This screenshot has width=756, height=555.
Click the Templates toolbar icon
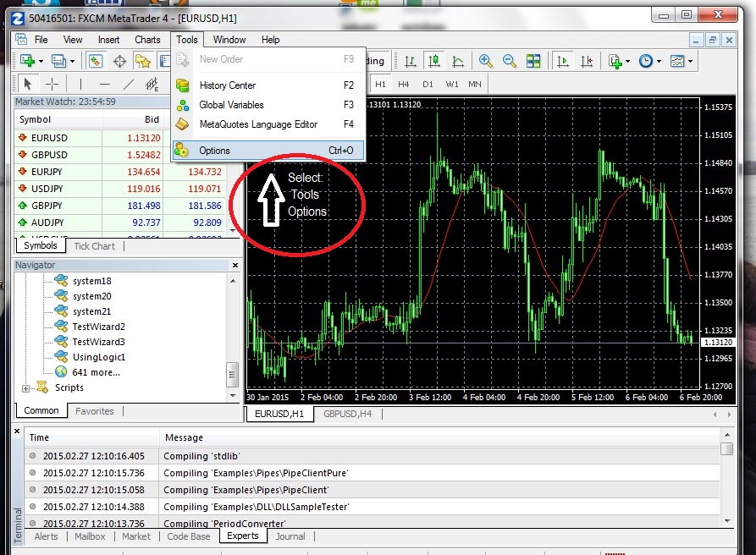(677, 61)
